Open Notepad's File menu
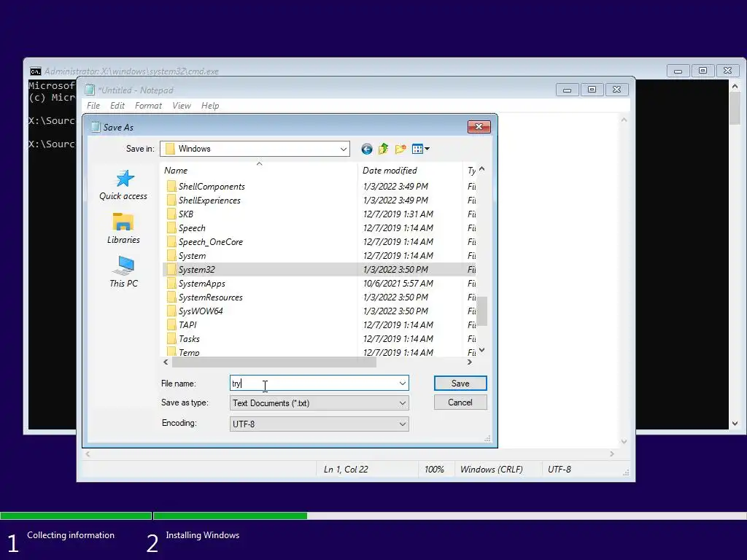The image size is (747, 560). (93, 106)
